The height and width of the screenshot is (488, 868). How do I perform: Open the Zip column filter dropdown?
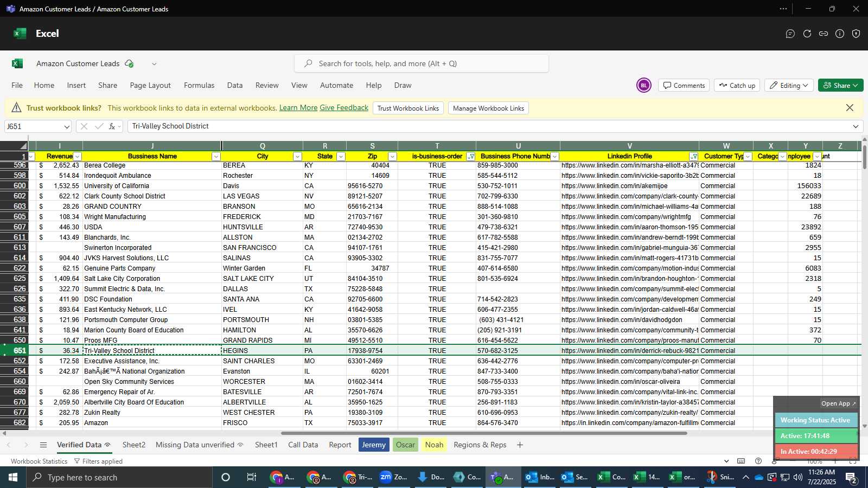392,157
